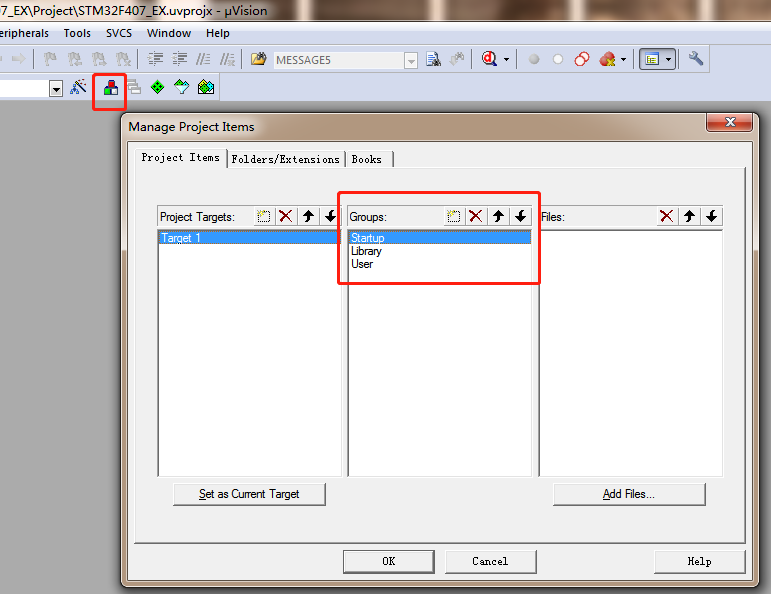Viewport: 771px width, 594px height.
Task: Open Options for Target magic wand icon
Action: point(79,87)
